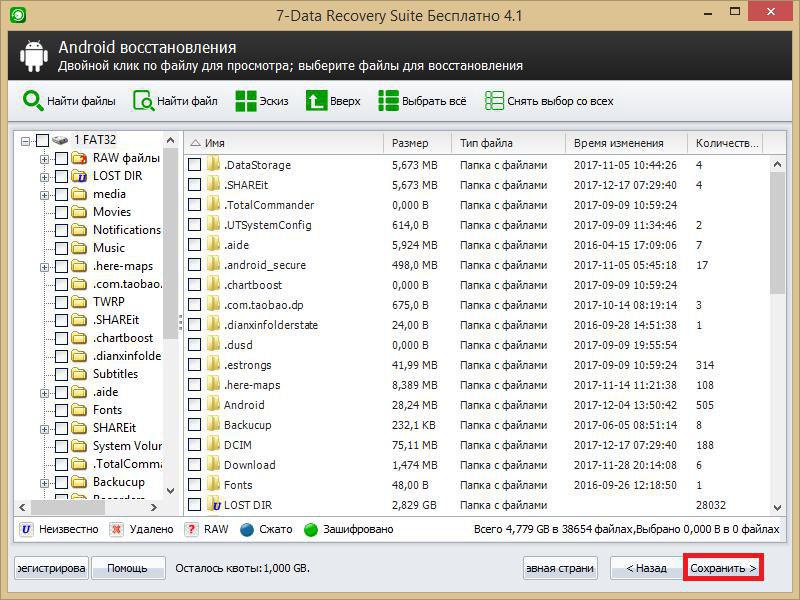Click the tree panel scroll up arrow
The width and height of the screenshot is (800, 600).
pos(170,140)
